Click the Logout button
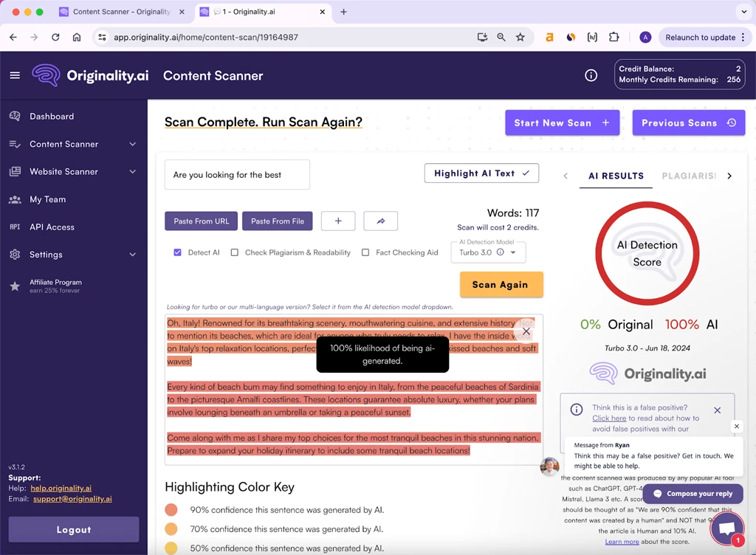The width and height of the screenshot is (756, 555). tap(74, 529)
